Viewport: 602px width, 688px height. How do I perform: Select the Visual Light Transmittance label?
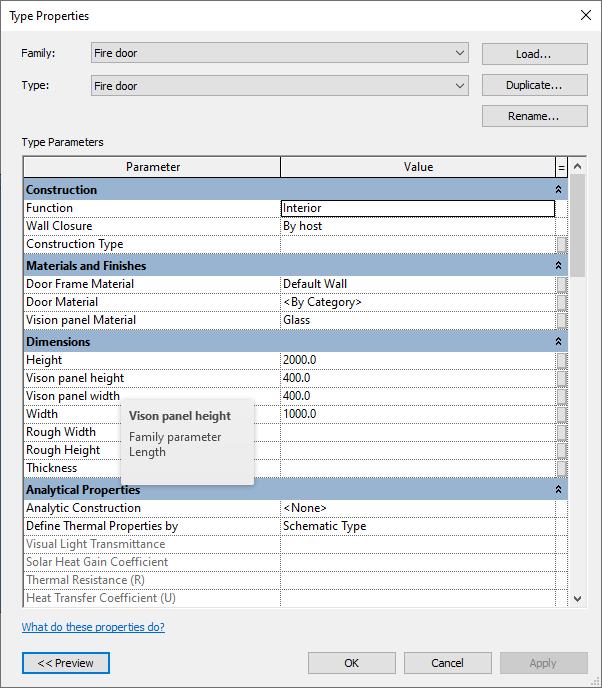[x=96, y=544]
